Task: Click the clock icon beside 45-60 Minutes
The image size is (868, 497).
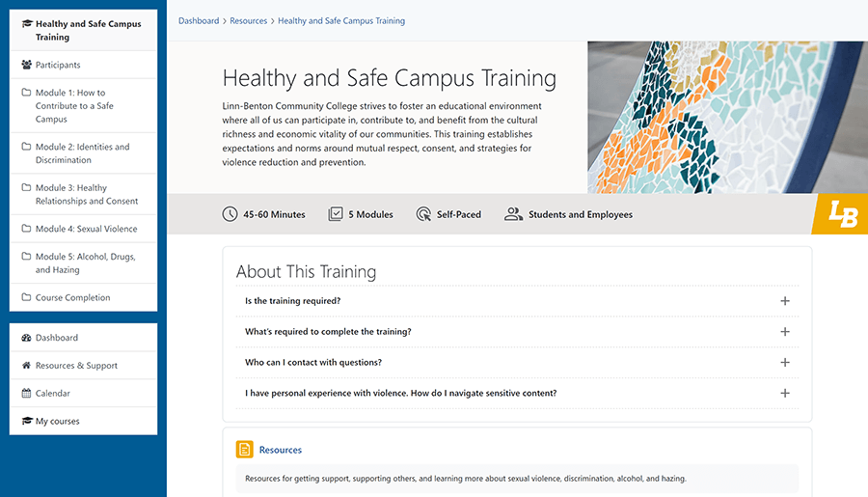Action: (x=230, y=214)
